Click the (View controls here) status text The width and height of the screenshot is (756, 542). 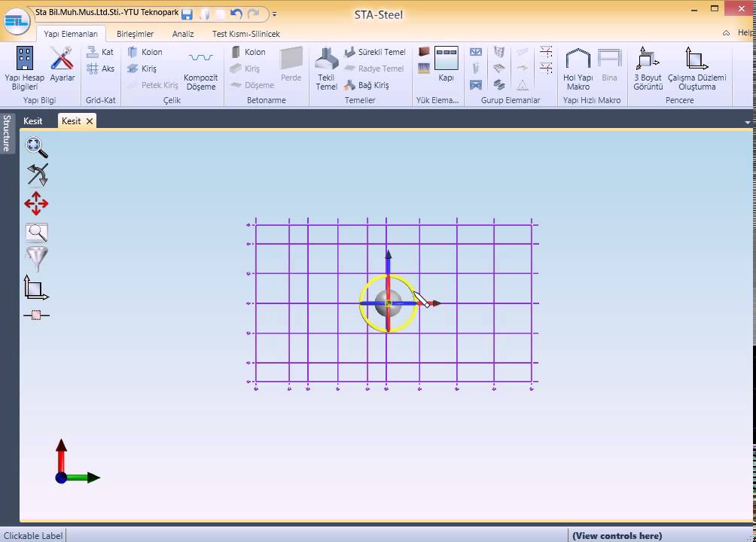click(x=617, y=536)
